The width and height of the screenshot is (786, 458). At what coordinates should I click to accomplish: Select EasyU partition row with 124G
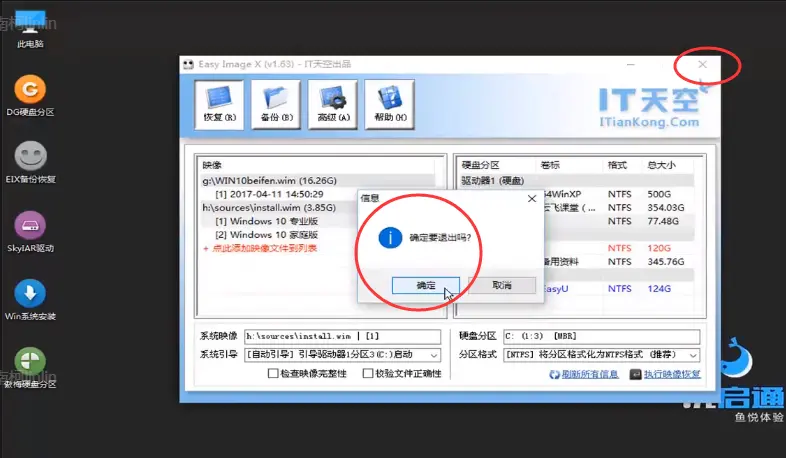coord(620,289)
